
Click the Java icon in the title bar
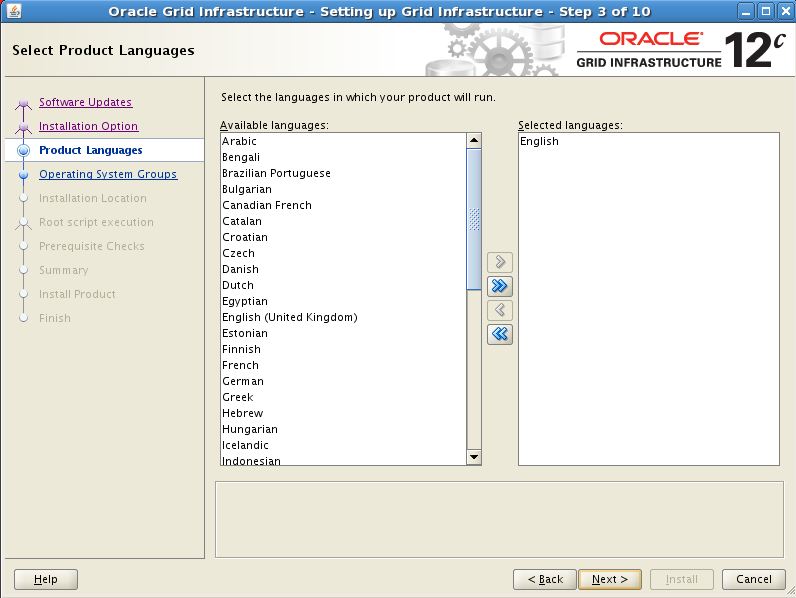pyautogui.click(x=14, y=11)
